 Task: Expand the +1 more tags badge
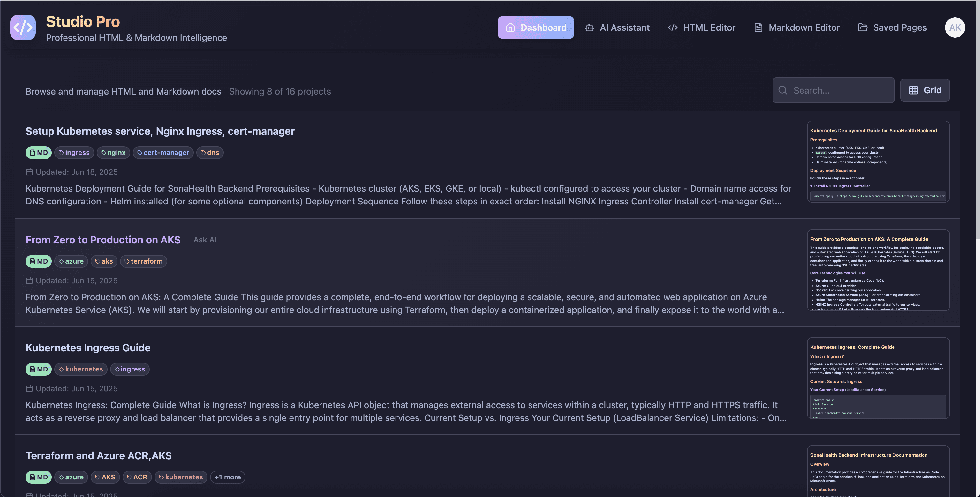[227, 477]
